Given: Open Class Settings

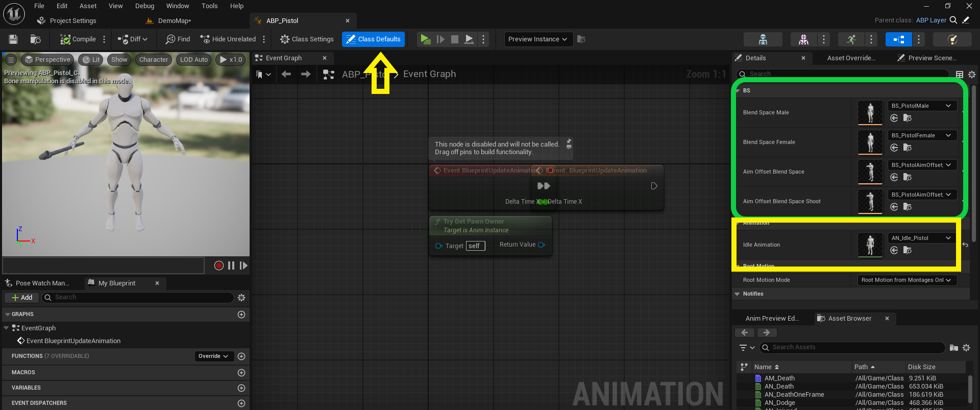Looking at the screenshot, I should tap(307, 39).
